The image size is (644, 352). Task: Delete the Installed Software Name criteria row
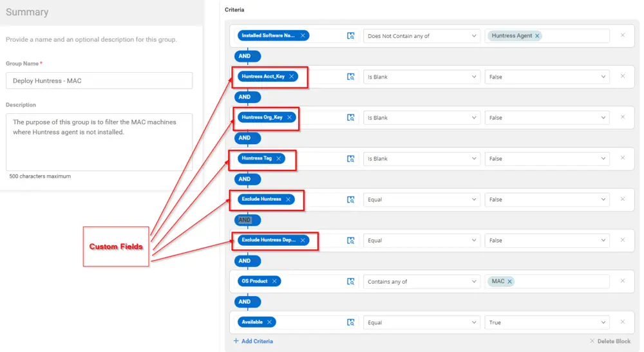[x=623, y=35]
